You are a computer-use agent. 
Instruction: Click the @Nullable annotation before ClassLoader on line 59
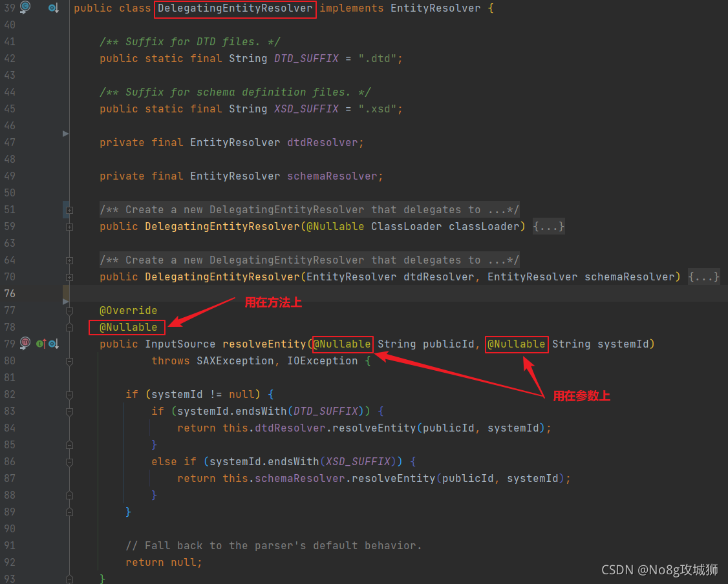[x=335, y=226]
